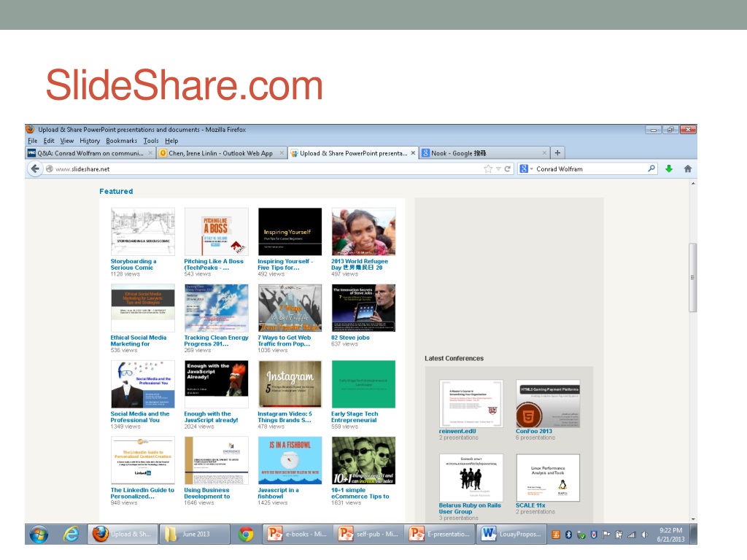Image resolution: width=747 pixels, height=560 pixels.
Task: Open Enough with the JavaScript already thumbnail
Action: [216, 384]
